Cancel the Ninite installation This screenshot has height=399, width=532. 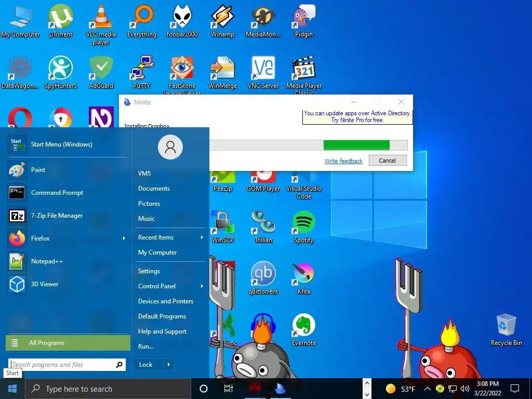pyautogui.click(x=388, y=161)
